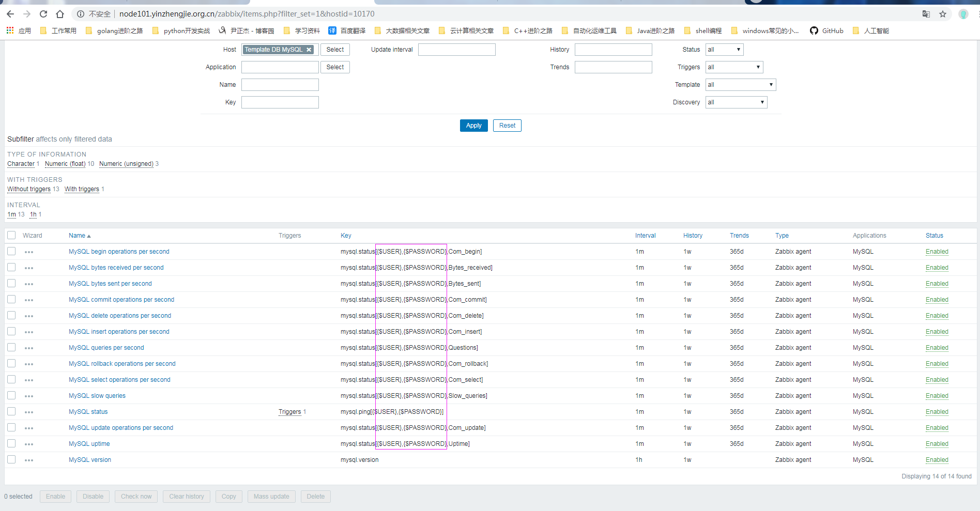Open wizard menu for MySQL delete operations
The height and width of the screenshot is (511, 980).
pos(29,316)
